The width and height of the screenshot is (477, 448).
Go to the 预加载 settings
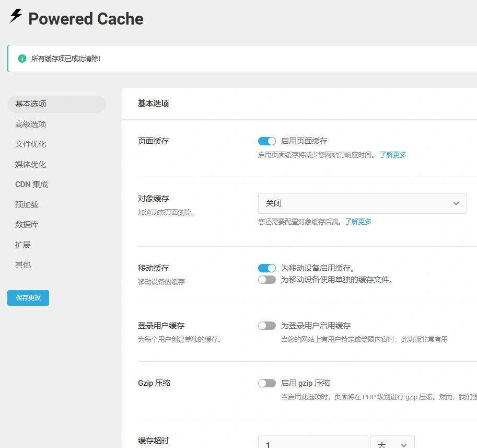coord(27,204)
